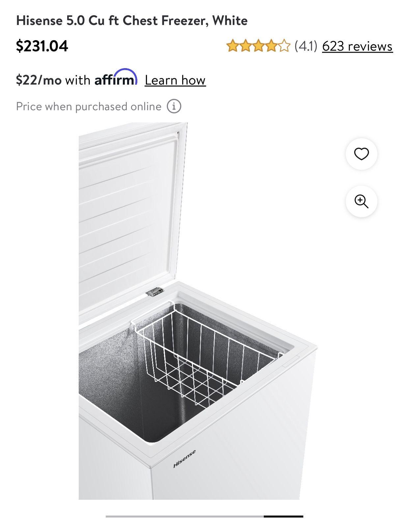Image resolution: width=409 pixels, height=532 pixels.
Task: Tap the dark active segment of carousel bar
Action: click(x=283, y=517)
